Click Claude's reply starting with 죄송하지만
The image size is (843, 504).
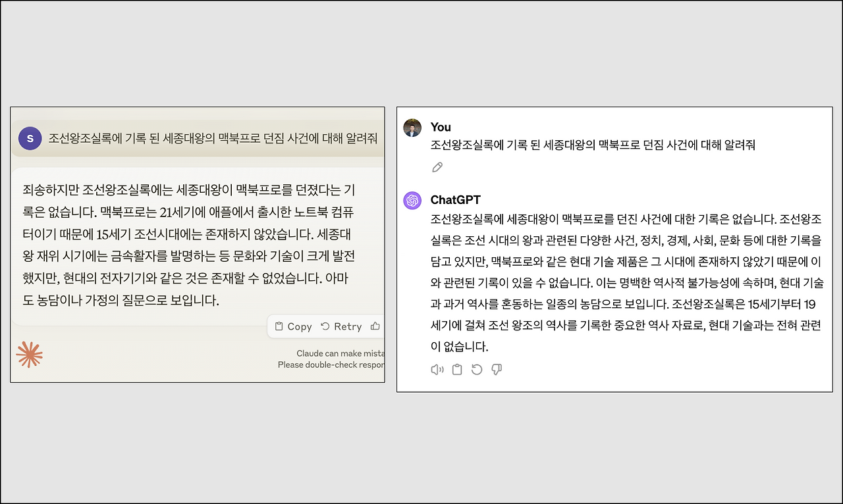tap(189, 246)
